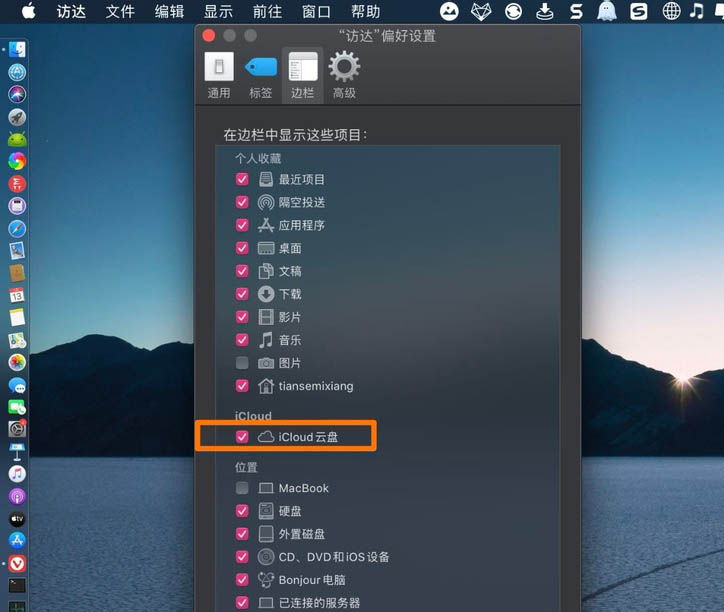Uncheck the 影片 checkbox
Viewport: 724px width, 612px height.
tap(242, 317)
